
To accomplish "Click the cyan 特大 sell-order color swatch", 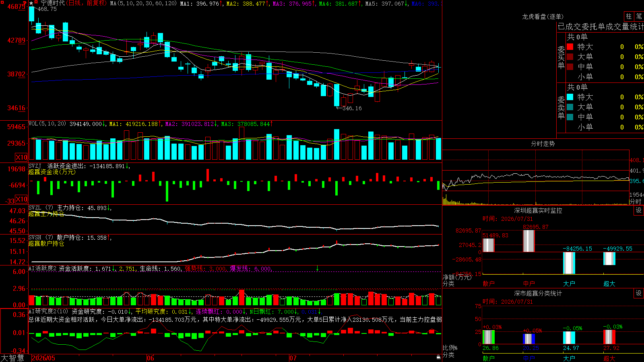I will [x=570, y=97].
